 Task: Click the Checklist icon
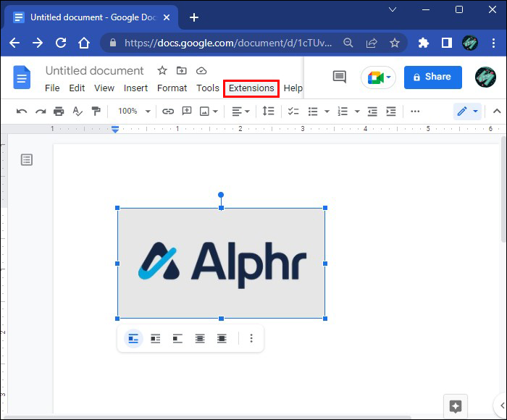tap(293, 112)
